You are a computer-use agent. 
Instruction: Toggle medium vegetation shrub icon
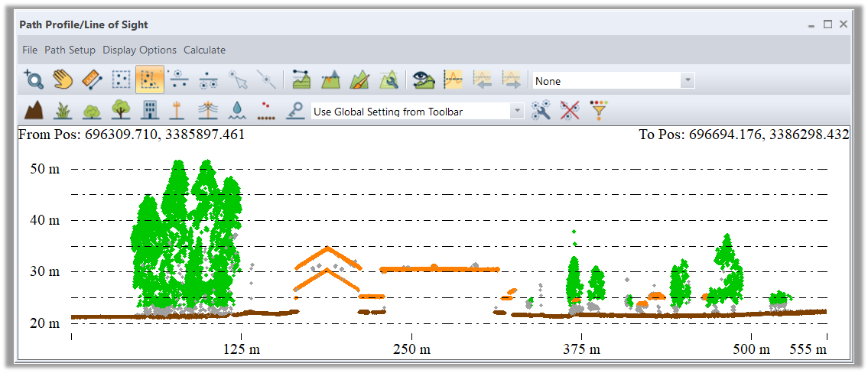point(92,110)
